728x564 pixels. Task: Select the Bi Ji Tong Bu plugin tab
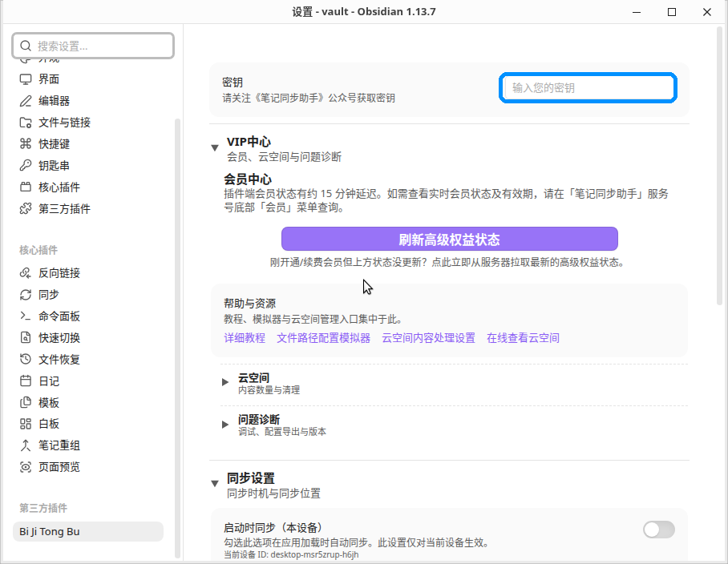(x=88, y=531)
